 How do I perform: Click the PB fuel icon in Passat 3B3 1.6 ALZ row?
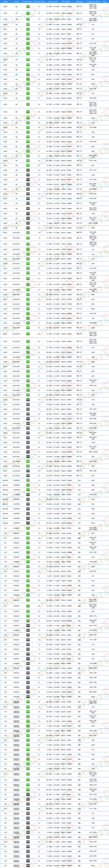(28, 533)
